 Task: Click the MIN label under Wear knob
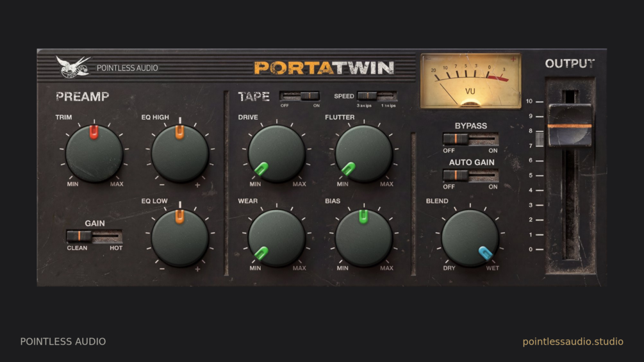click(x=255, y=268)
